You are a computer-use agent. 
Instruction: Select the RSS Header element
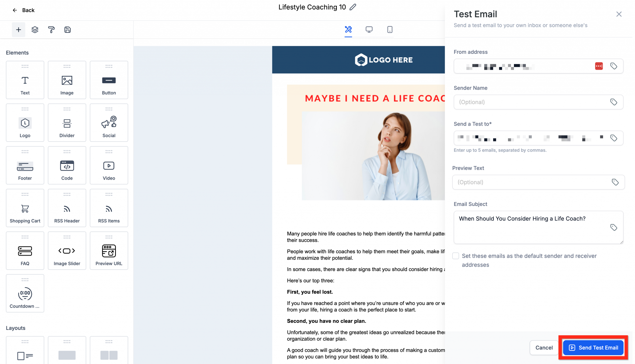tap(66, 208)
